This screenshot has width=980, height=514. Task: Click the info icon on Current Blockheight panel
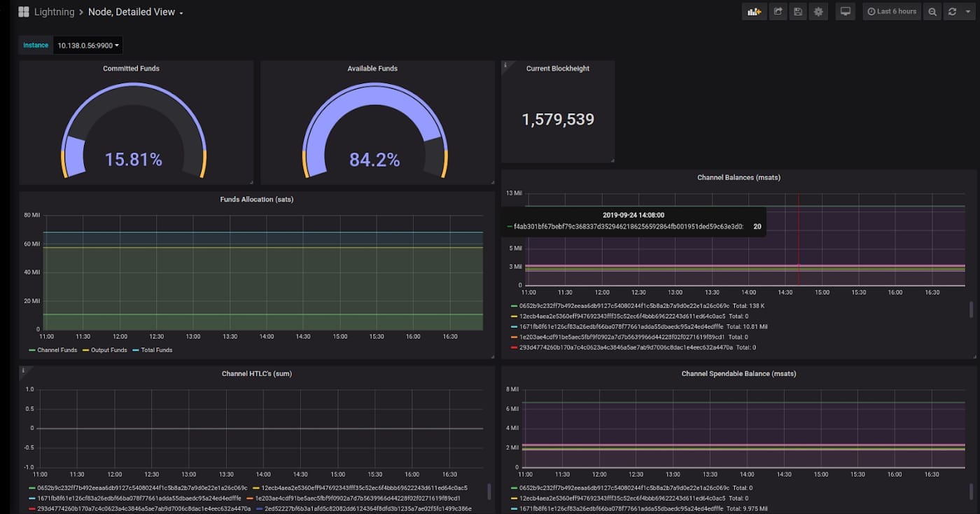(x=505, y=65)
